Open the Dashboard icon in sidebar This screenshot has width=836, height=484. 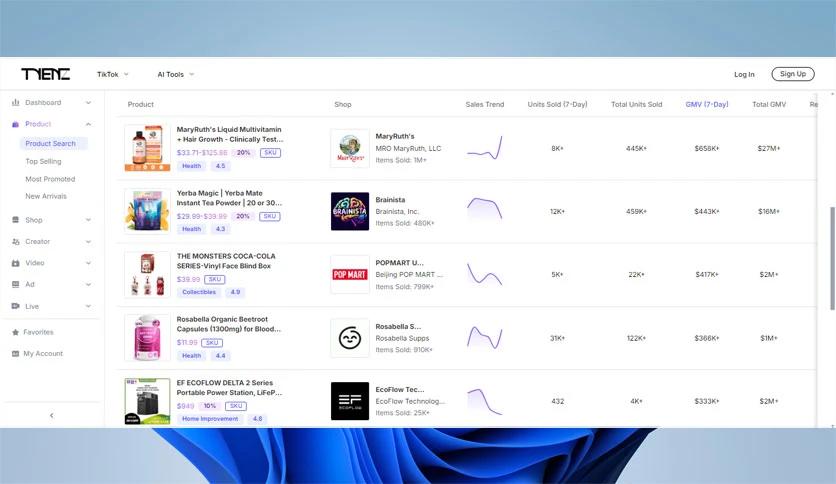point(15,102)
